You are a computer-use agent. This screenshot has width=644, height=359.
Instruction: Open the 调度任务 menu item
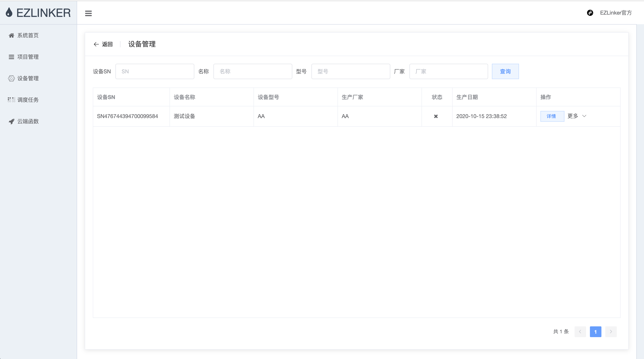point(28,100)
